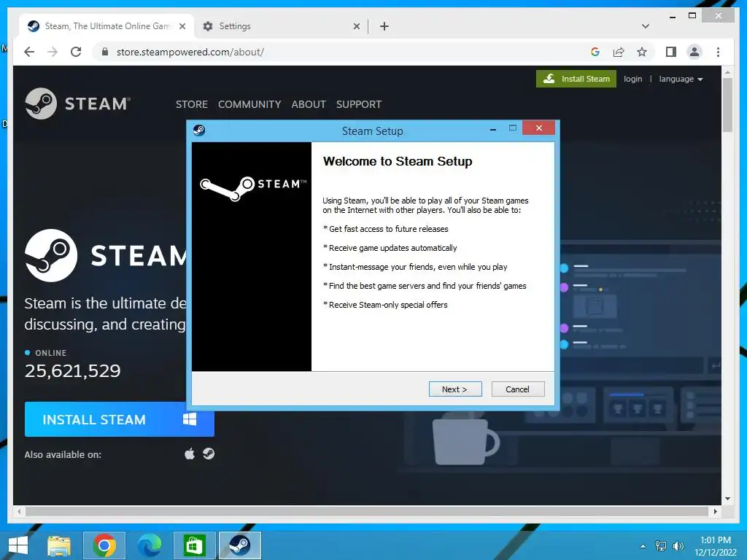Close the Steam Setup dialog
This screenshot has height=560, width=747.
pos(539,128)
